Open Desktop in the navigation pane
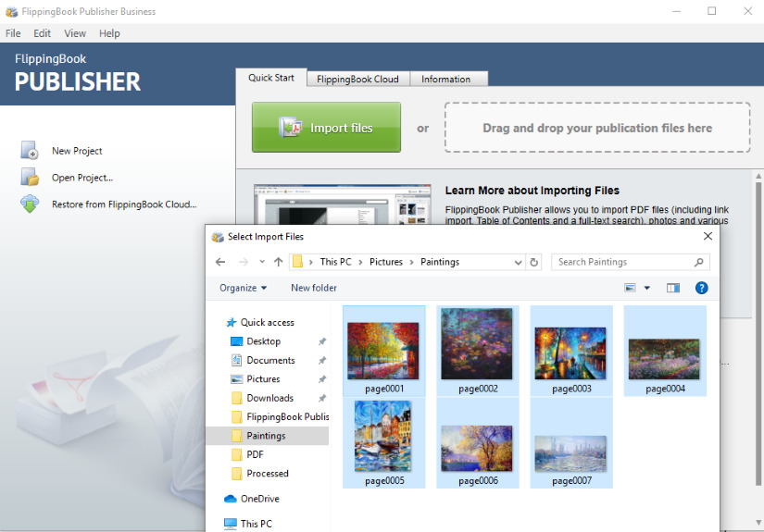Screen dimensions: 764x532 263,341
